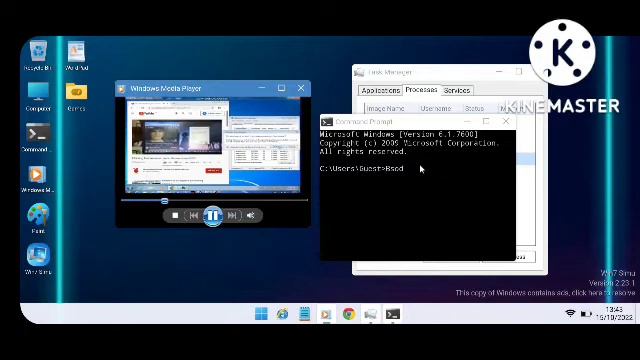
Task: Minimize the Command Prompt window
Action: point(467,121)
